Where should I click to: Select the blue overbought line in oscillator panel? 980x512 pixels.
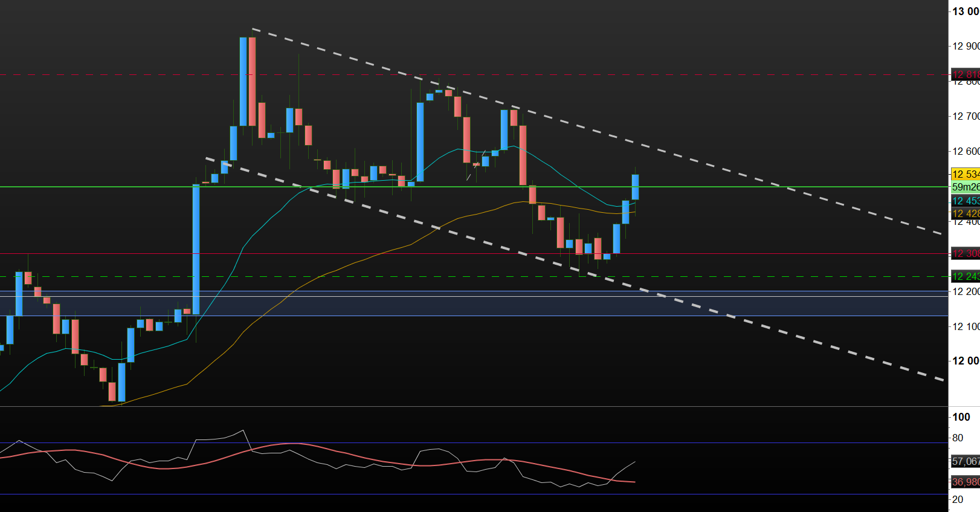(x=474, y=442)
